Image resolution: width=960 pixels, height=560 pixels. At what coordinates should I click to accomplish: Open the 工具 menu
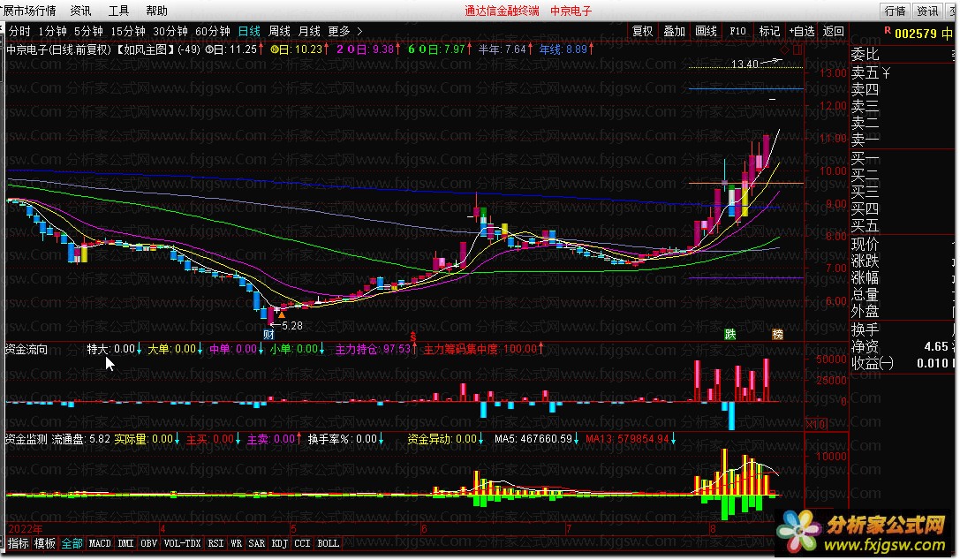118,11
